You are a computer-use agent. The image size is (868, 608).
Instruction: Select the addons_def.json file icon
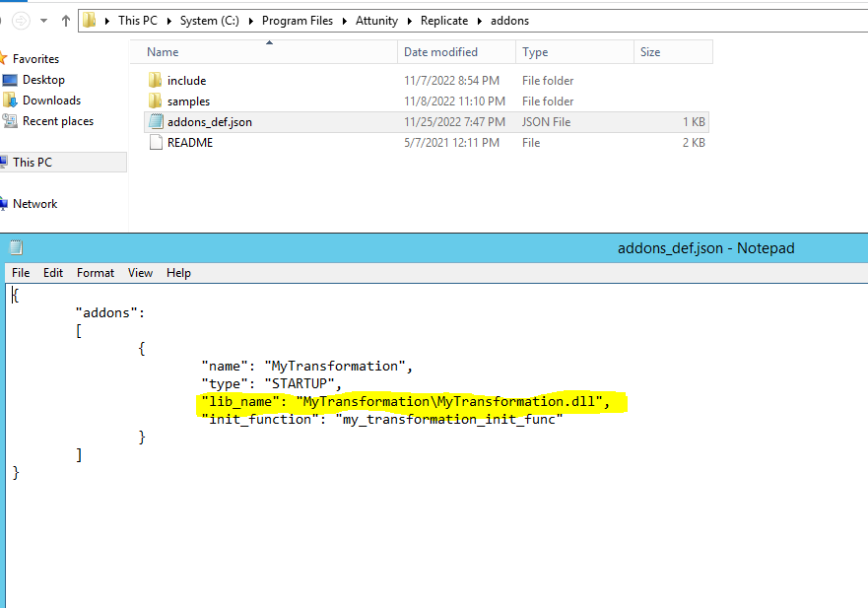click(155, 122)
